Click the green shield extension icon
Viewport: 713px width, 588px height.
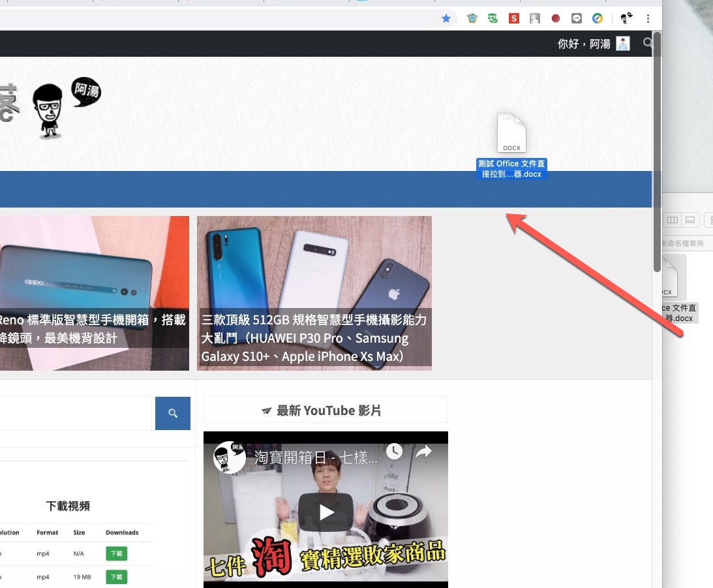(x=493, y=18)
